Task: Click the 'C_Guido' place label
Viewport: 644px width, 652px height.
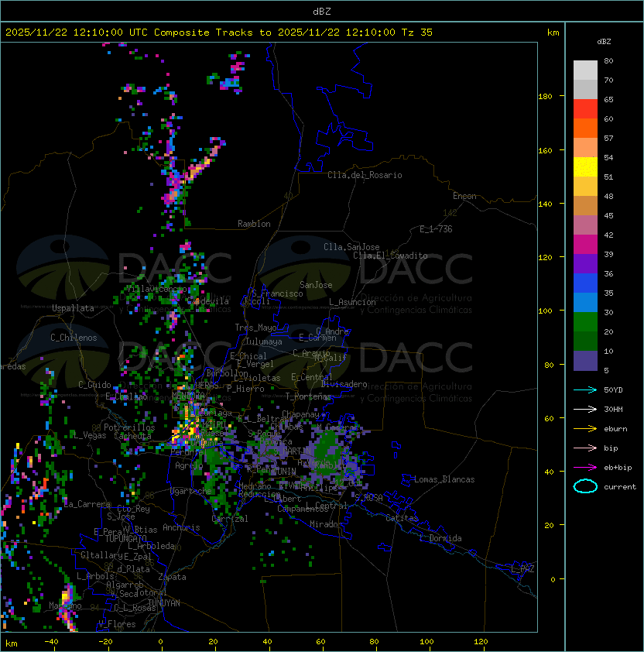Action: tap(94, 385)
